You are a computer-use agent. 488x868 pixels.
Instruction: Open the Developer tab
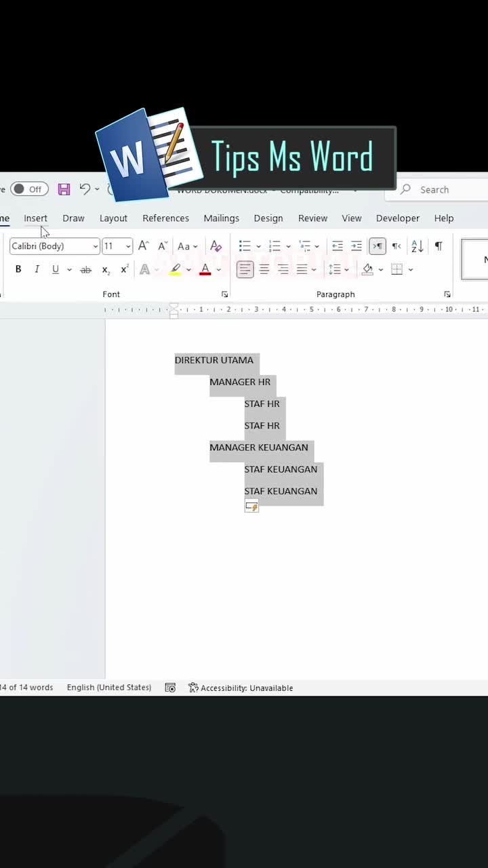[x=398, y=218]
